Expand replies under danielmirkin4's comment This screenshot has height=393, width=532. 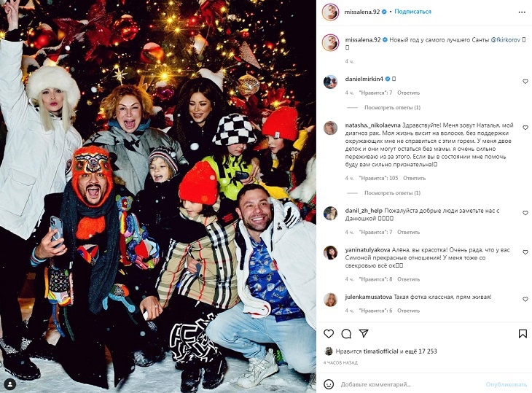tap(392, 108)
